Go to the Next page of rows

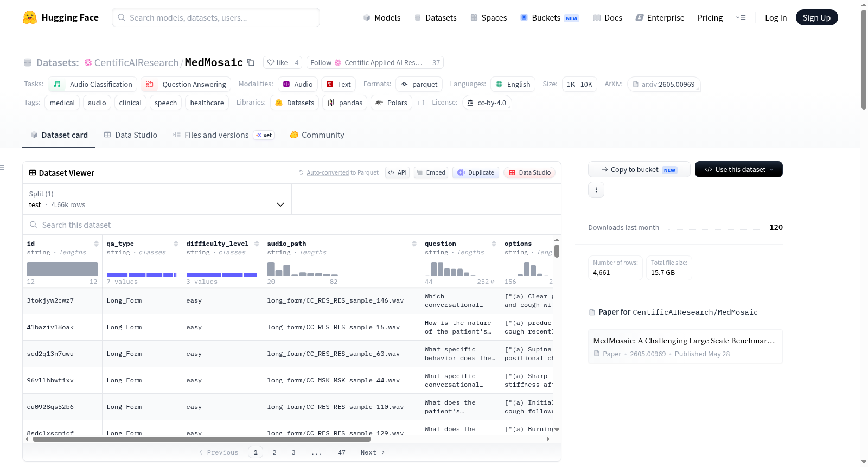373,452
